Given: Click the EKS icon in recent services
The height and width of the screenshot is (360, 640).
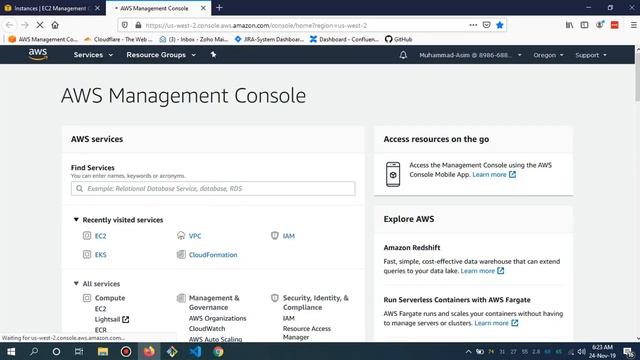Looking at the screenshot, I should pyautogui.click(x=87, y=254).
